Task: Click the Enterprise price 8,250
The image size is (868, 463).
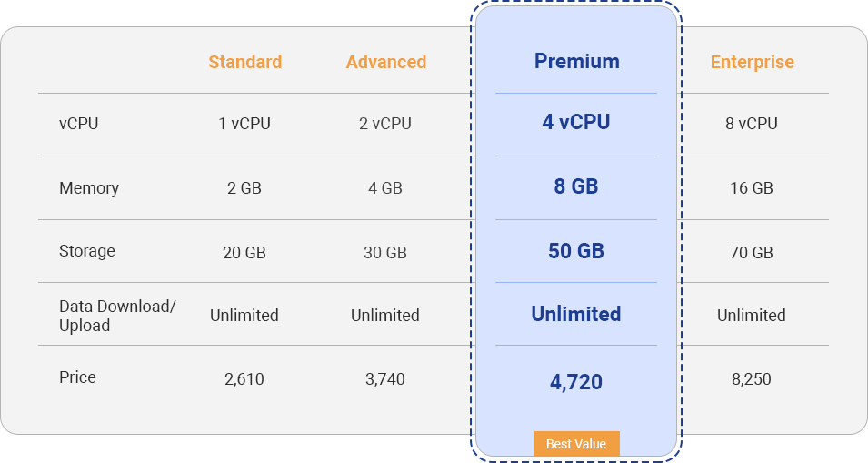Action: coord(752,379)
